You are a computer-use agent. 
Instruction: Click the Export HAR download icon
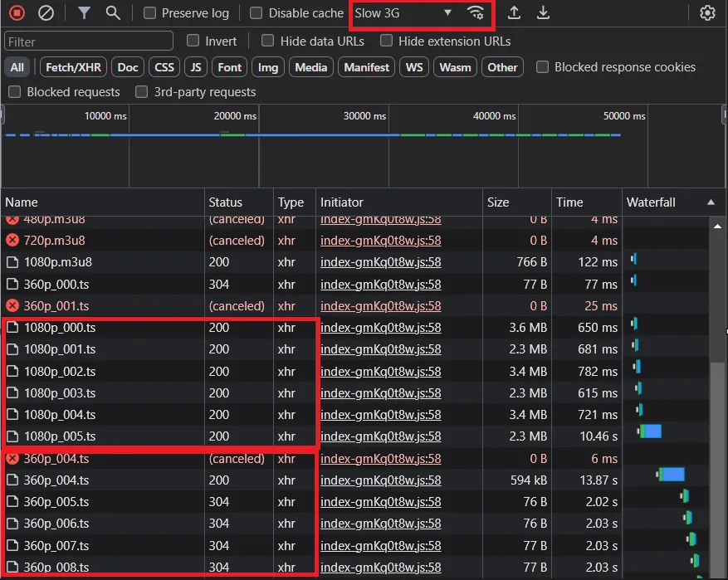click(543, 13)
